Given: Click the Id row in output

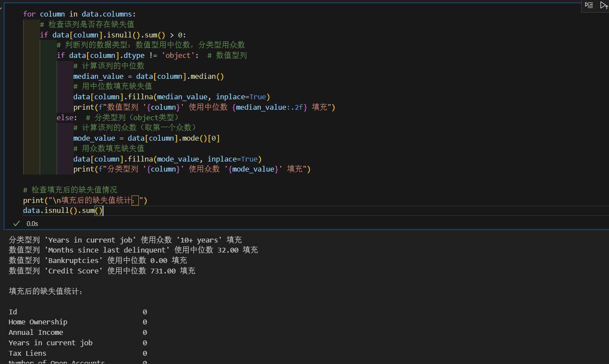Looking at the screenshot, I should [x=13, y=312].
